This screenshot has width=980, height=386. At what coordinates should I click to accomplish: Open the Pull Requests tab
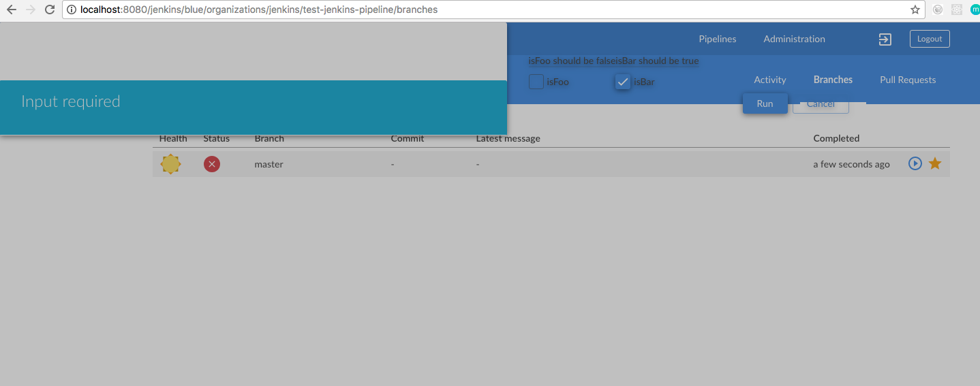click(x=908, y=80)
